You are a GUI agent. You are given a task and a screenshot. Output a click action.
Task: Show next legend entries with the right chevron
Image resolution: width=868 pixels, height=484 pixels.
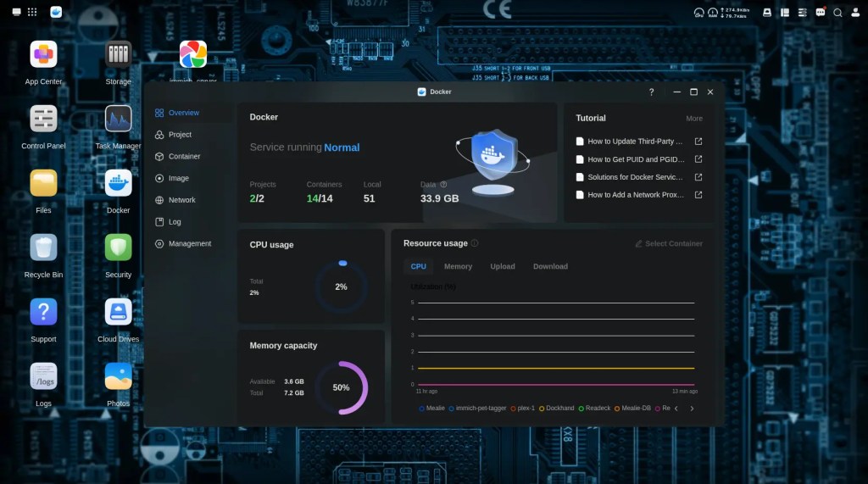tap(692, 409)
